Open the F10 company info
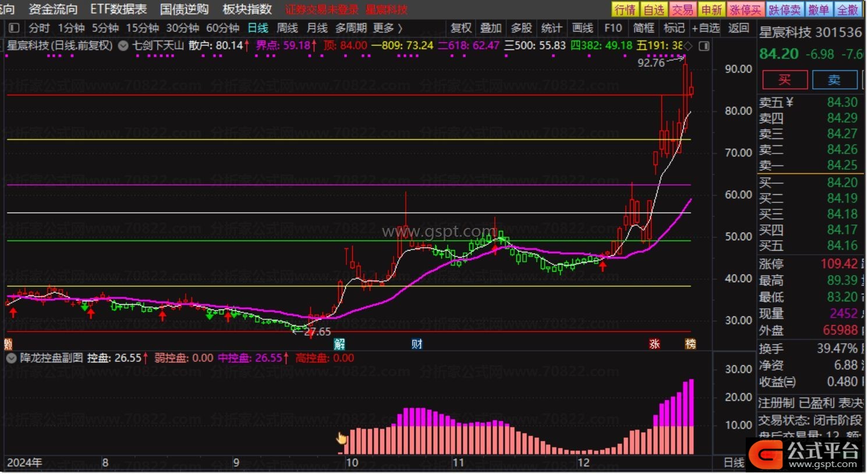 [x=613, y=28]
